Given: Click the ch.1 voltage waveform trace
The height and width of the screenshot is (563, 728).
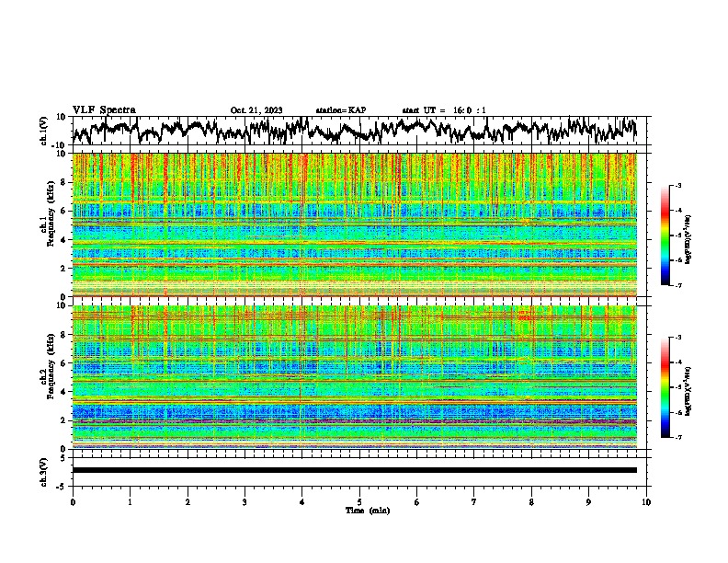Looking at the screenshot, I should pyautogui.click(x=354, y=131).
